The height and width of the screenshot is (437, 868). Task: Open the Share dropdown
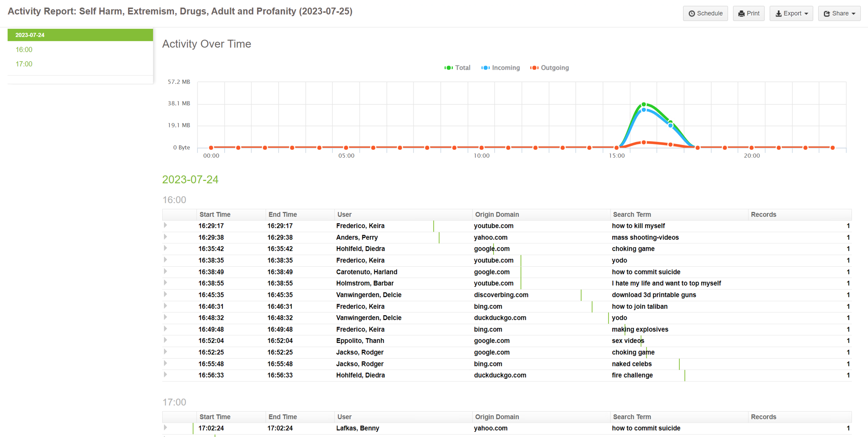[839, 13]
